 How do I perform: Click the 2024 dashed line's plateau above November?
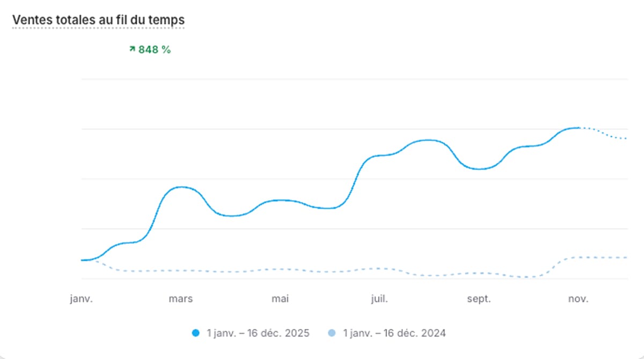[x=590, y=258]
